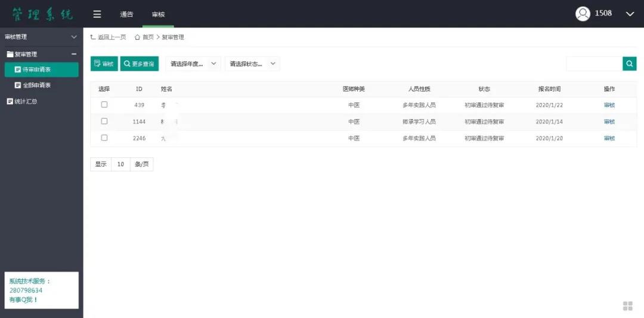The width and height of the screenshot is (644, 318).
Task: Switch to the 通告 tab
Action: [x=126, y=14]
